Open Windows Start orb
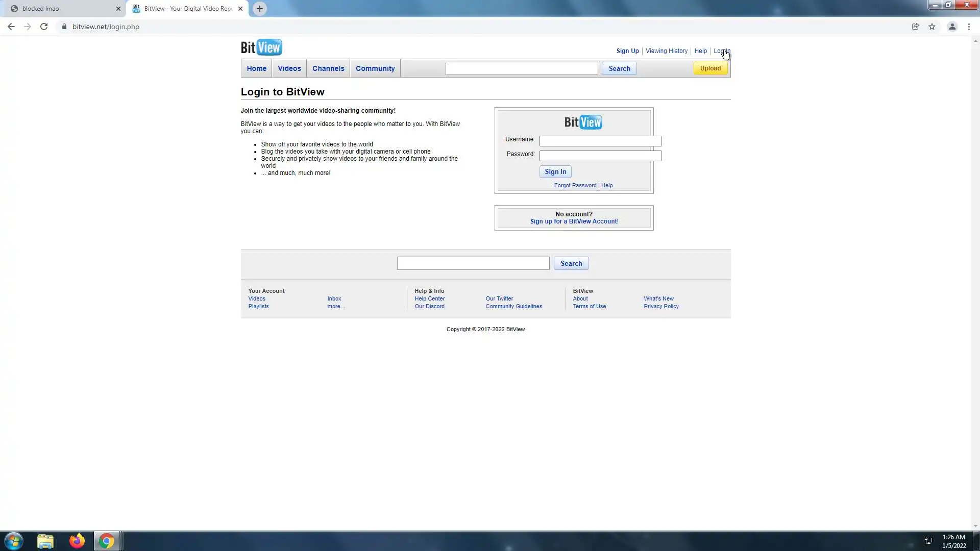 14,541
